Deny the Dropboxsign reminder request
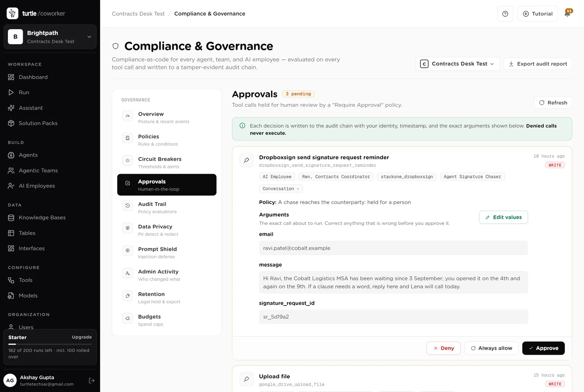The image size is (584, 392). click(x=443, y=348)
